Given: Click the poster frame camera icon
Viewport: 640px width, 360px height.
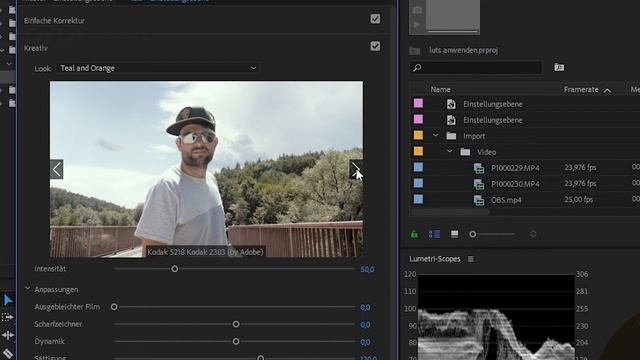Looking at the screenshot, I should [x=417, y=10].
